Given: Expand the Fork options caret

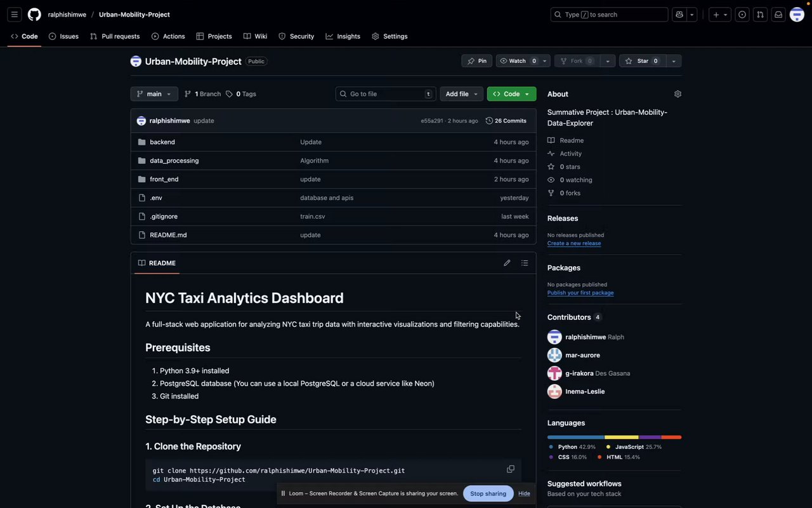Looking at the screenshot, I should click(608, 61).
